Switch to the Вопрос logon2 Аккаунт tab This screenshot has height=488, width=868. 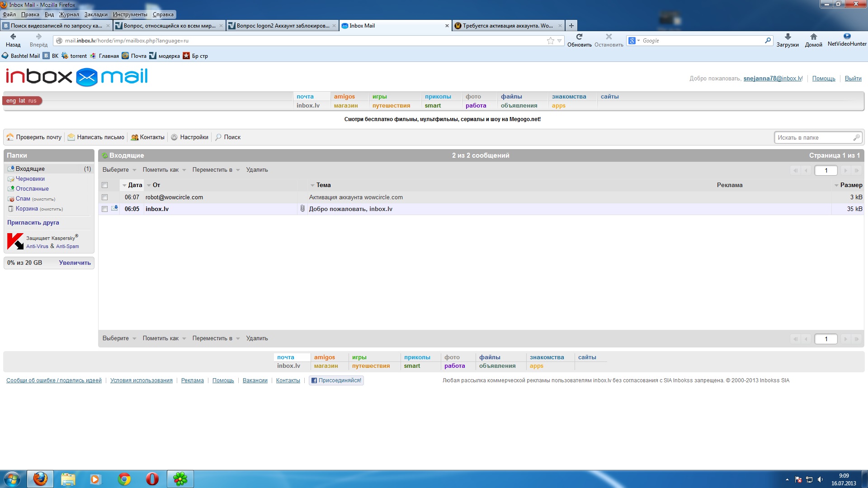pyautogui.click(x=283, y=26)
